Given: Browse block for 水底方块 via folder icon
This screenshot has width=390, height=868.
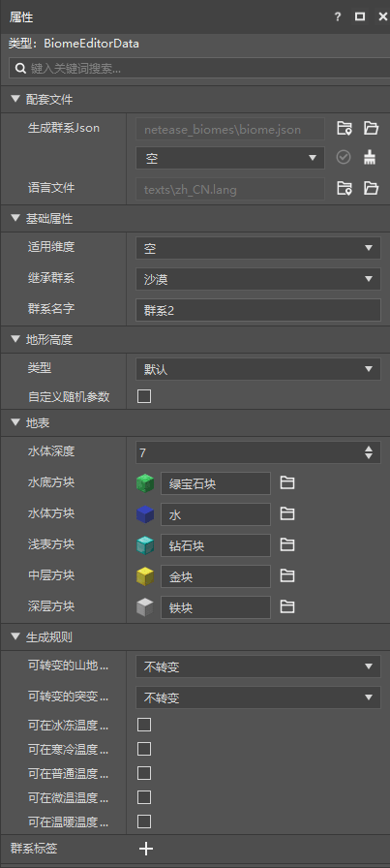Looking at the screenshot, I should pos(286,482).
